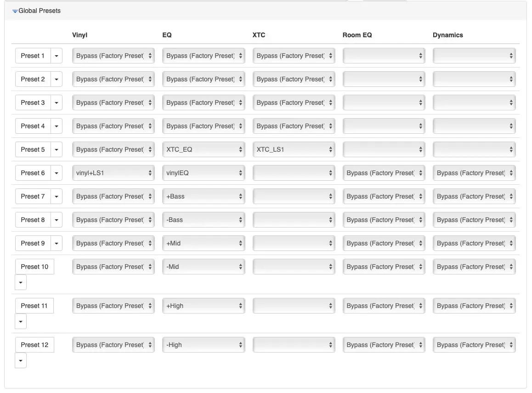Open the Dynamics dropdown for Preset 9
The height and width of the screenshot is (393, 532).
pyautogui.click(x=474, y=243)
